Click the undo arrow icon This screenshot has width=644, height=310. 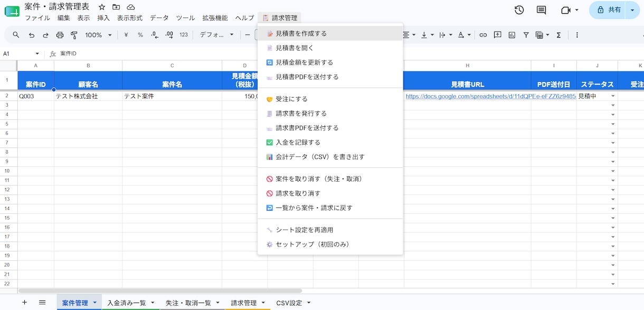[x=31, y=35]
